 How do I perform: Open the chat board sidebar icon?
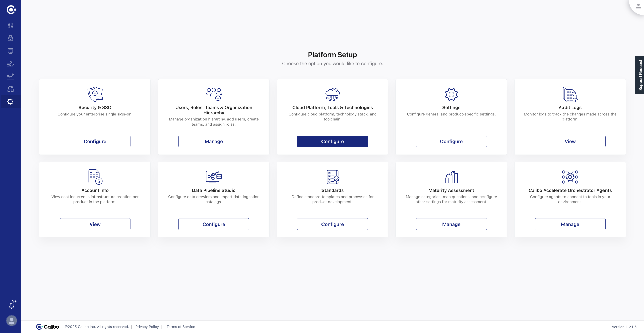[10, 51]
